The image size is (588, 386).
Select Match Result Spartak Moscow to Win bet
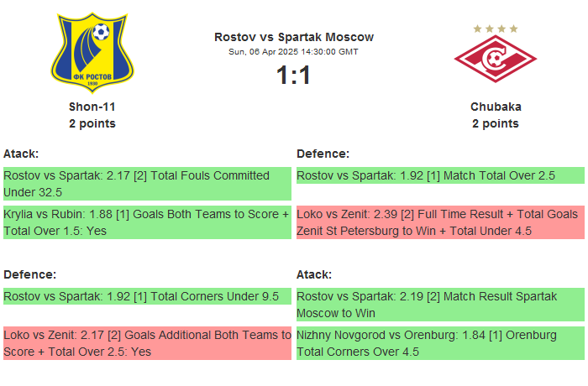click(440, 305)
